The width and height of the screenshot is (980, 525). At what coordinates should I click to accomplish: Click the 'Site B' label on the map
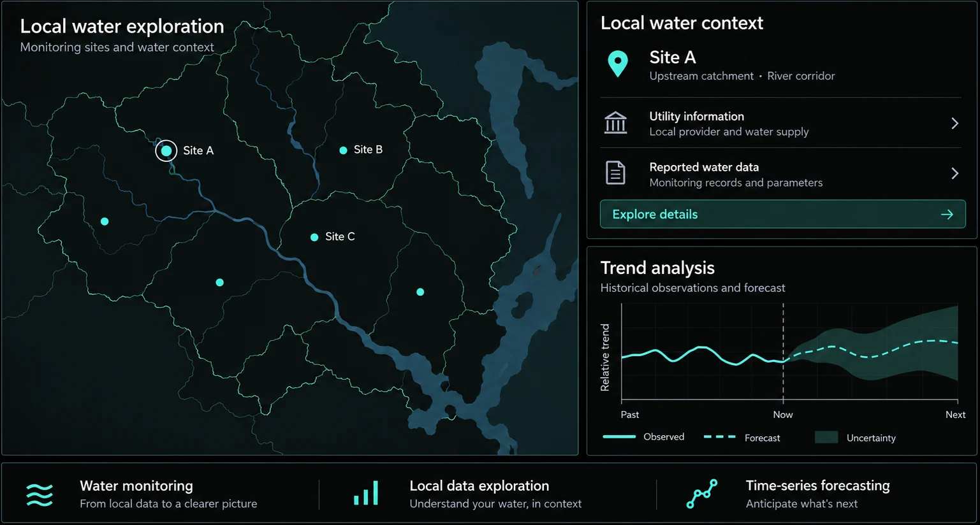pos(368,150)
